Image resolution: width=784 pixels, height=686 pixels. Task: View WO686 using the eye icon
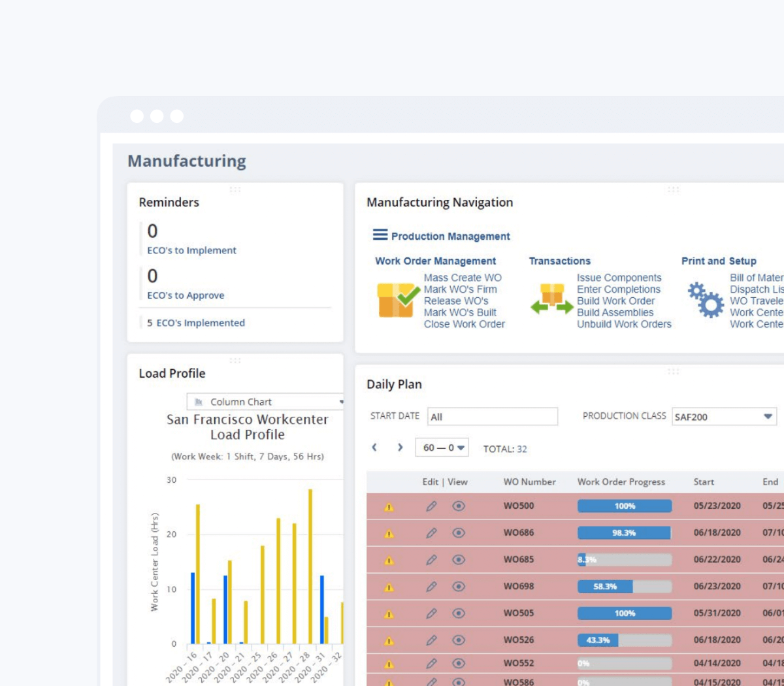coord(459,532)
